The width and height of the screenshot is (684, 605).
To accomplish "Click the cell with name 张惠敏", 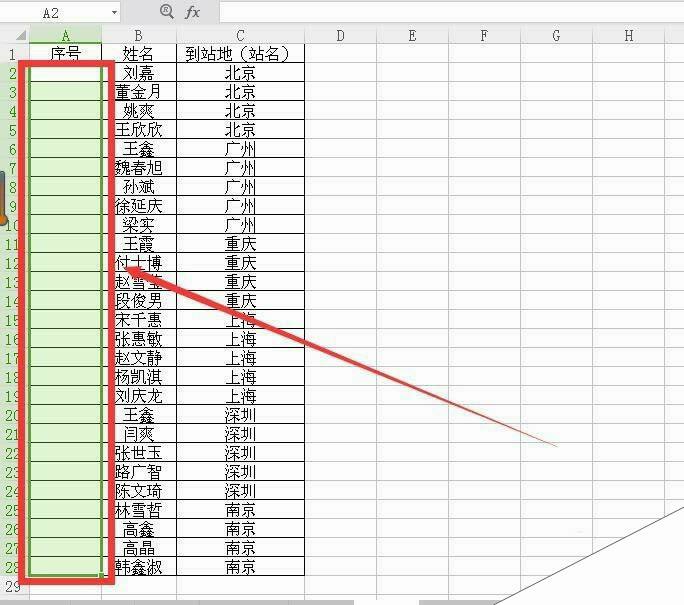I will tap(139, 338).
